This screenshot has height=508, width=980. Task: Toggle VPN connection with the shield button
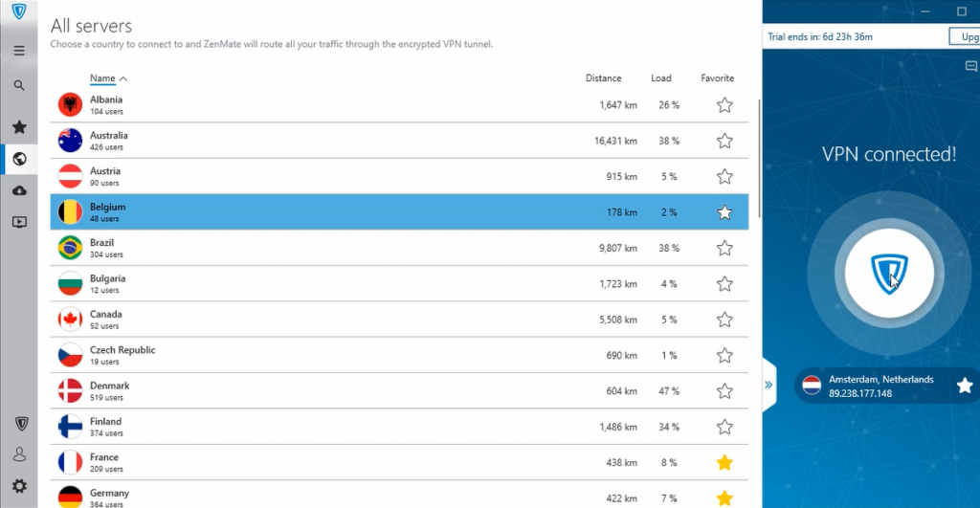tap(889, 274)
